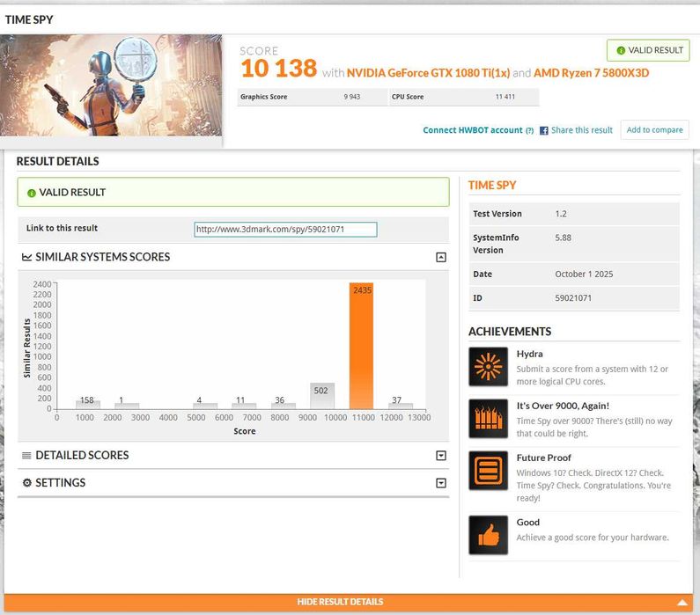Click the Hydra achievement title
700x615 pixels.
(x=529, y=354)
